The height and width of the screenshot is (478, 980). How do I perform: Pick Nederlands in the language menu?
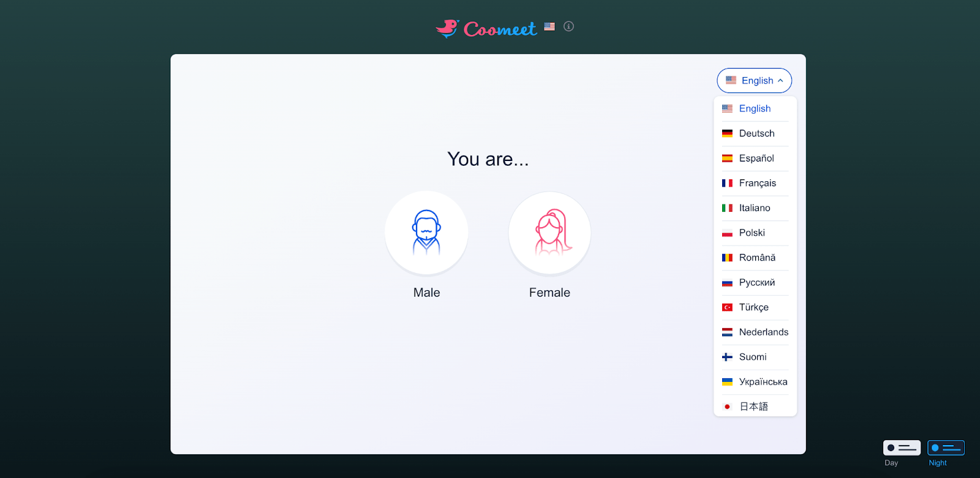coord(763,332)
